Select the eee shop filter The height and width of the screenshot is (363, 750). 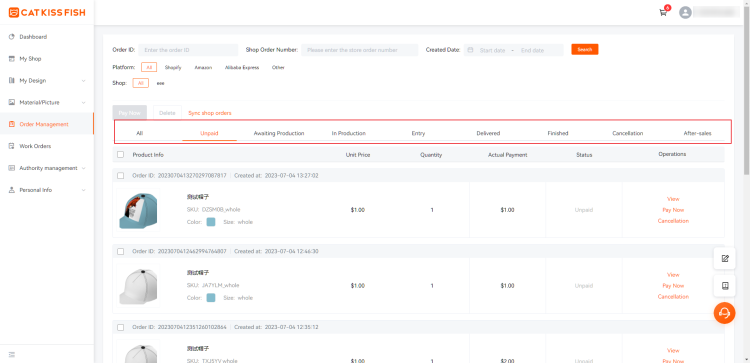[161, 83]
